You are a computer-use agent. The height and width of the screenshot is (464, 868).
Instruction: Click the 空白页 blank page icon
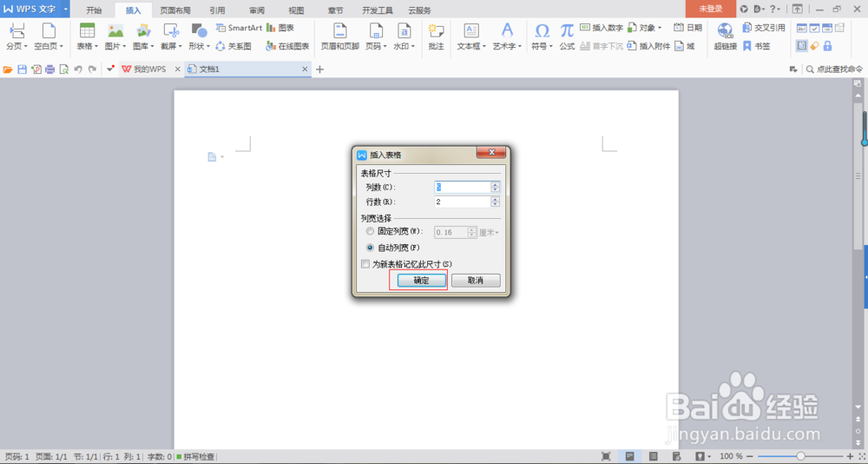tap(49, 31)
